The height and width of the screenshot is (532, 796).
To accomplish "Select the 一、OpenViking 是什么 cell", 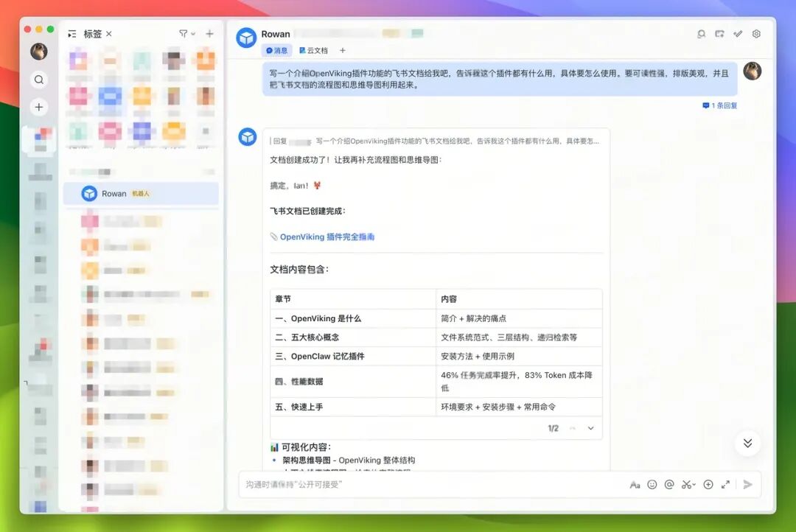I will [353, 318].
